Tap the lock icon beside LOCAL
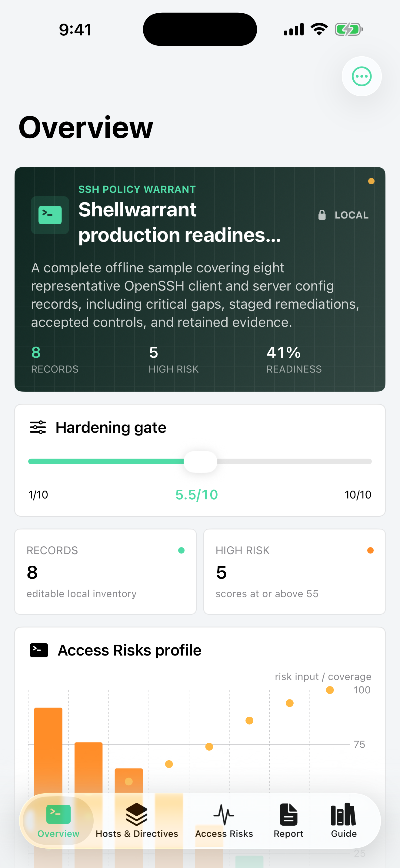Screen dimensions: 400x868 click(x=322, y=215)
